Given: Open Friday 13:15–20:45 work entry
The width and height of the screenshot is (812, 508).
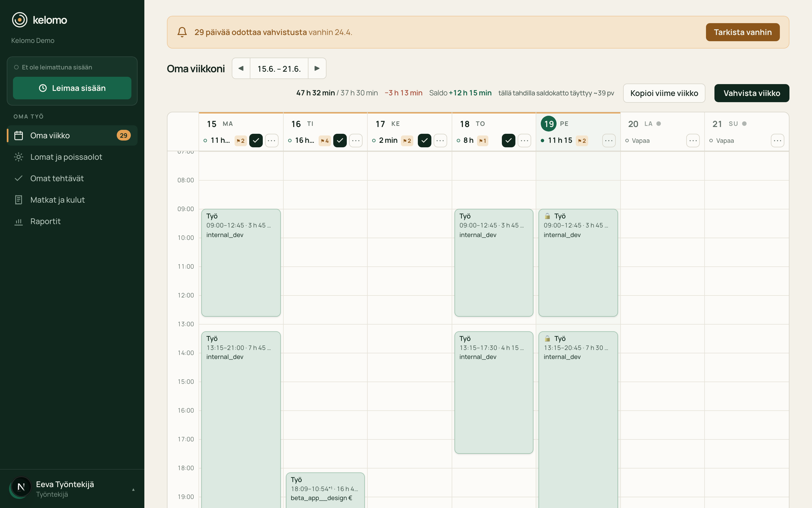Looking at the screenshot, I should point(578,420).
